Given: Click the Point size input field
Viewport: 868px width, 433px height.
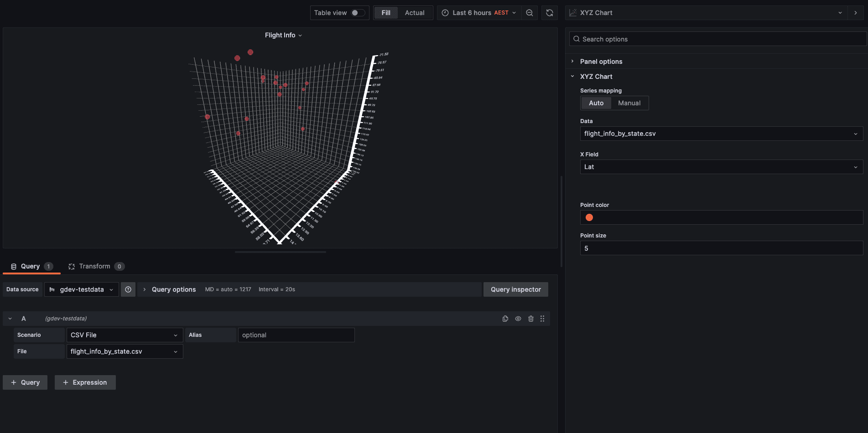Looking at the screenshot, I should pos(721,248).
